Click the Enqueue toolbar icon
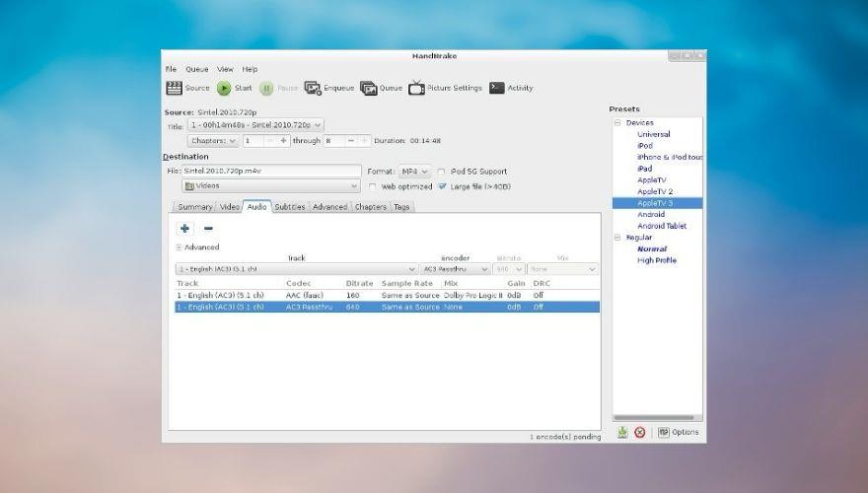 [313, 88]
